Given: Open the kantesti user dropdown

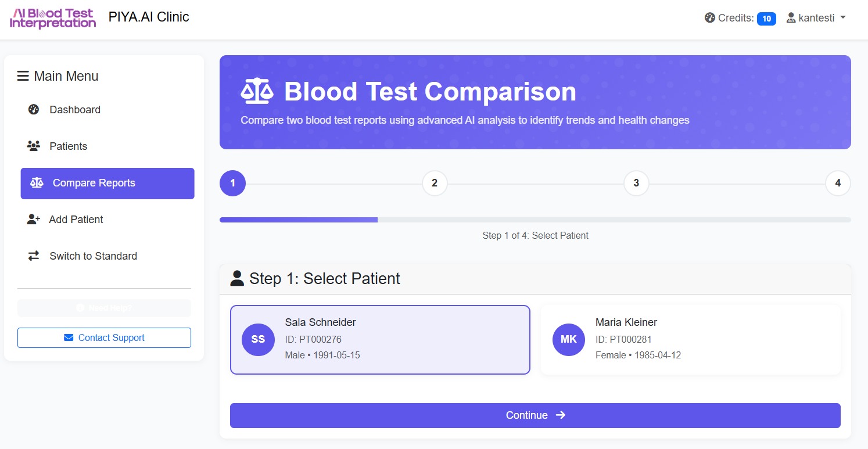Looking at the screenshot, I should coord(816,18).
